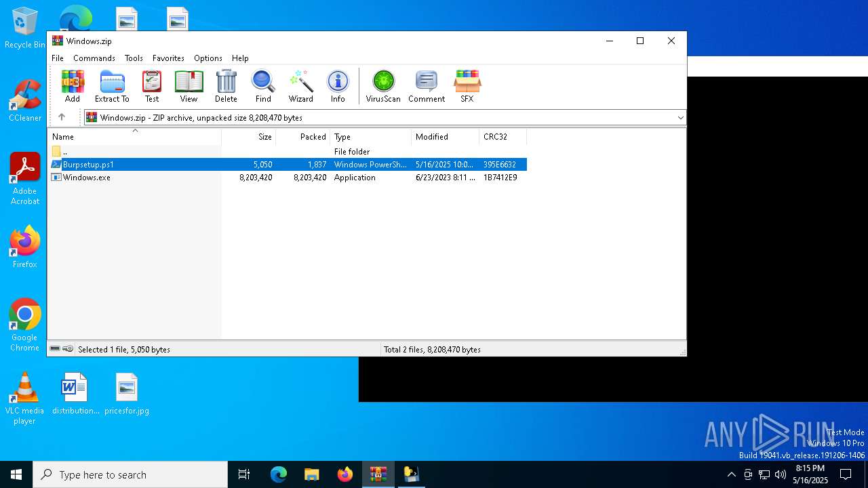Open File Explorer from taskbar

click(x=312, y=474)
